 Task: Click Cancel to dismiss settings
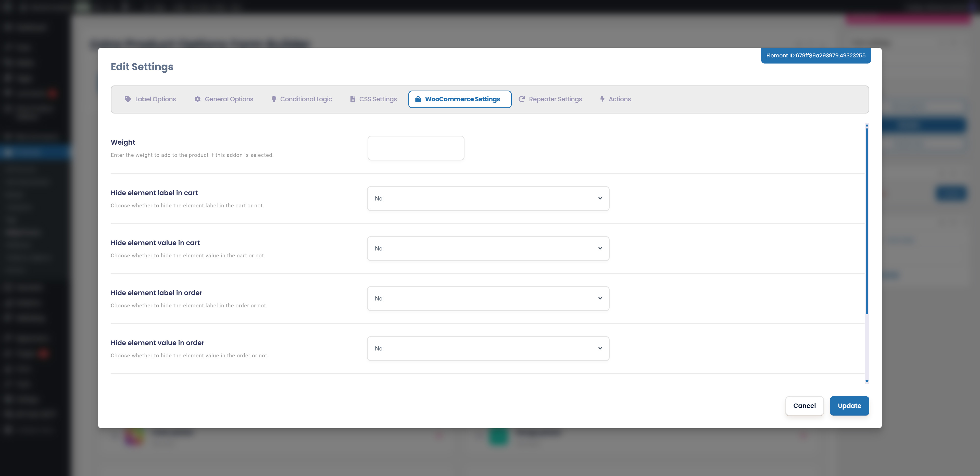pos(804,406)
